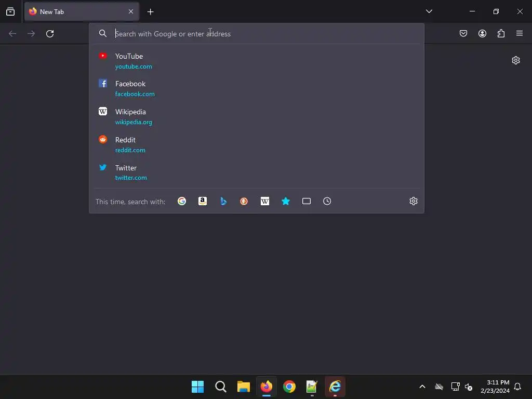
Task: Click the facebook.com link
Action: point(135,94)
